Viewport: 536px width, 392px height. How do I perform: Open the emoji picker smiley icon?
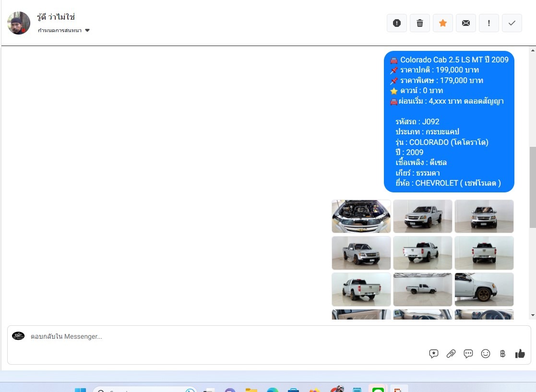coord(486,354)
